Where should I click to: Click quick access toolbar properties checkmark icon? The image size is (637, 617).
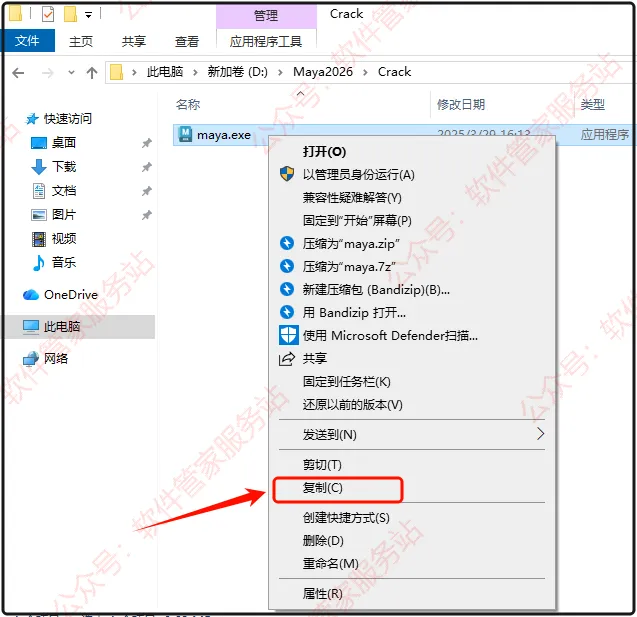[48, 15]
